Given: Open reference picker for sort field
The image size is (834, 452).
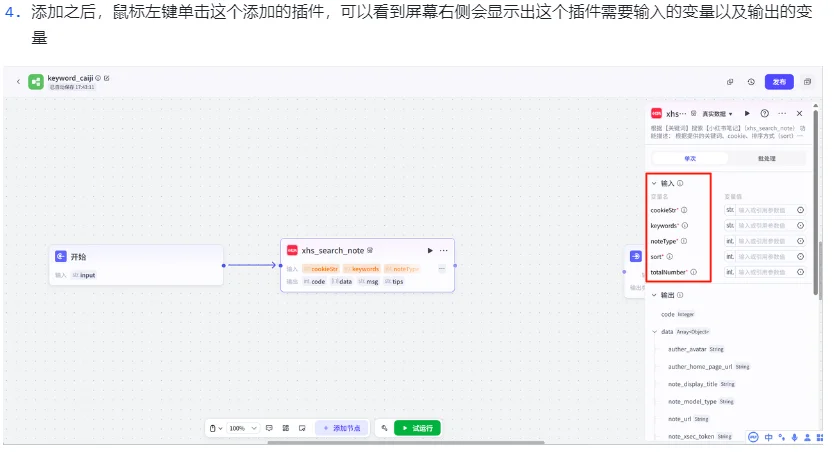Looking at the screenshot, I should [800, 256].
